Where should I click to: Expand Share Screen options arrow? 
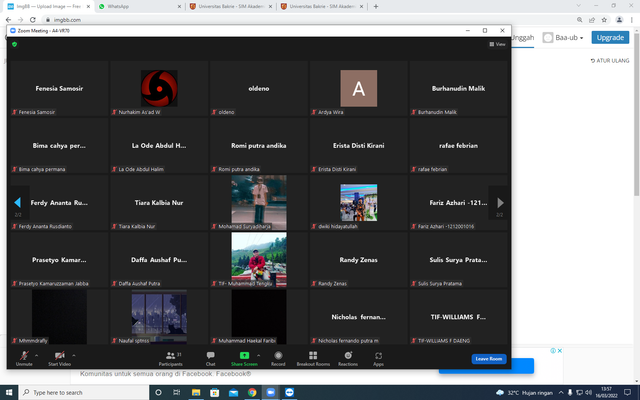click(x=258, y=356)
